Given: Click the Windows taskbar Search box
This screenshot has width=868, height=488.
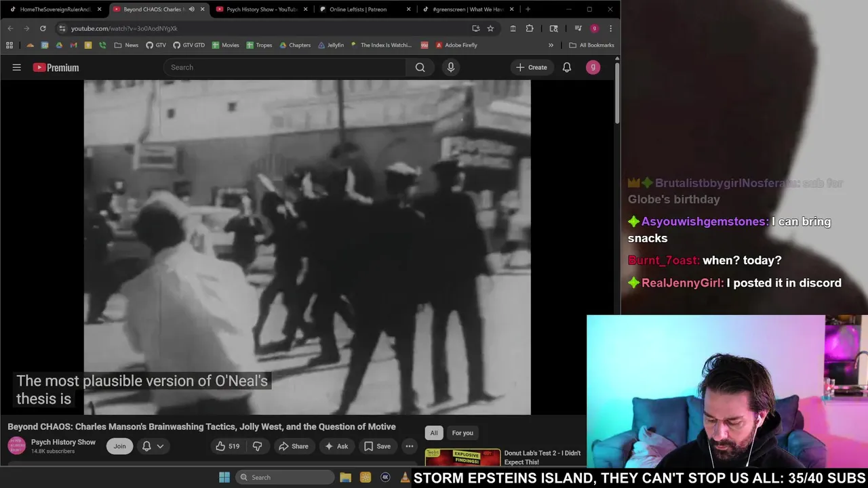Looking at the screenshot, I should 283,477.
